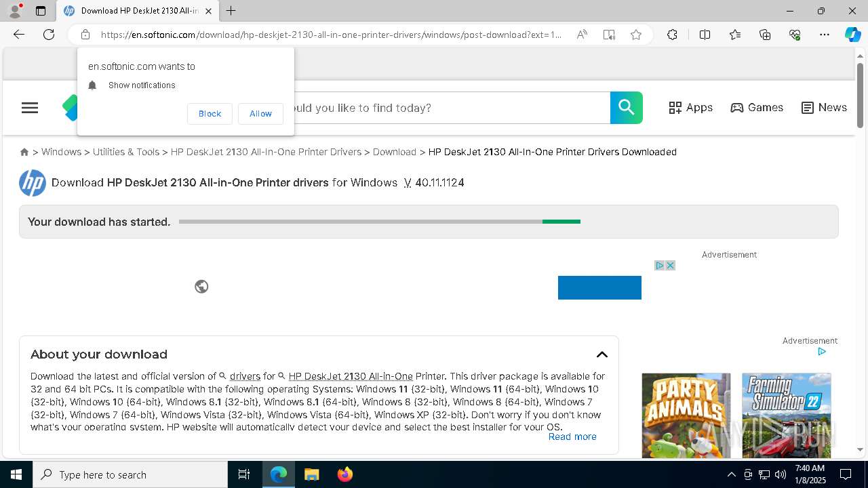Click the page vertical scrollbar thumb
This screenshot has height=488, width=868.
861,95
